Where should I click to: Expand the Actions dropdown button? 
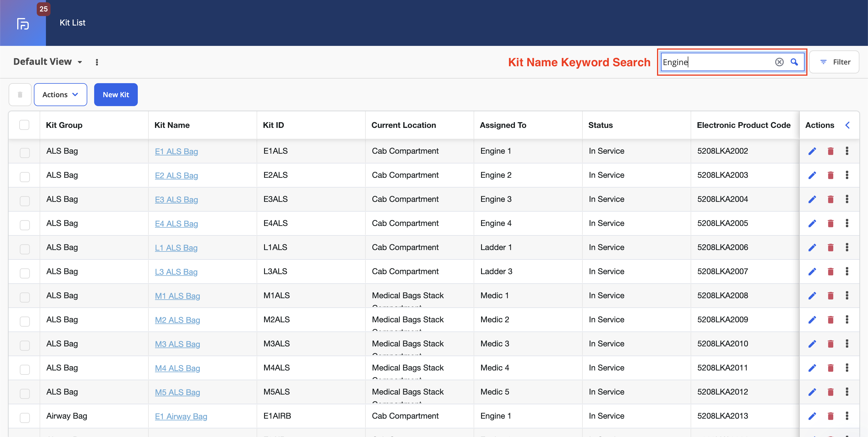pyautogui.click(x=60, y=95)
